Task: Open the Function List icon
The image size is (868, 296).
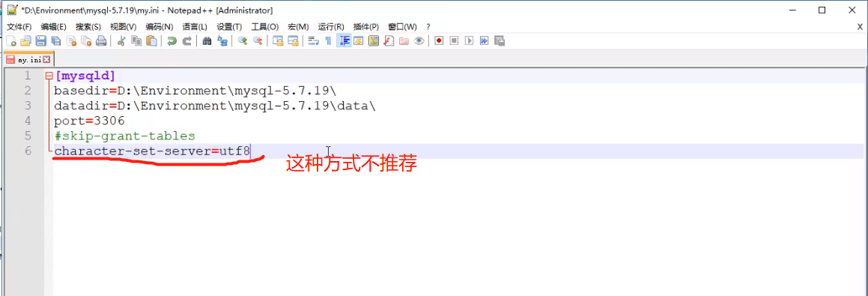Action: [389, 40]
